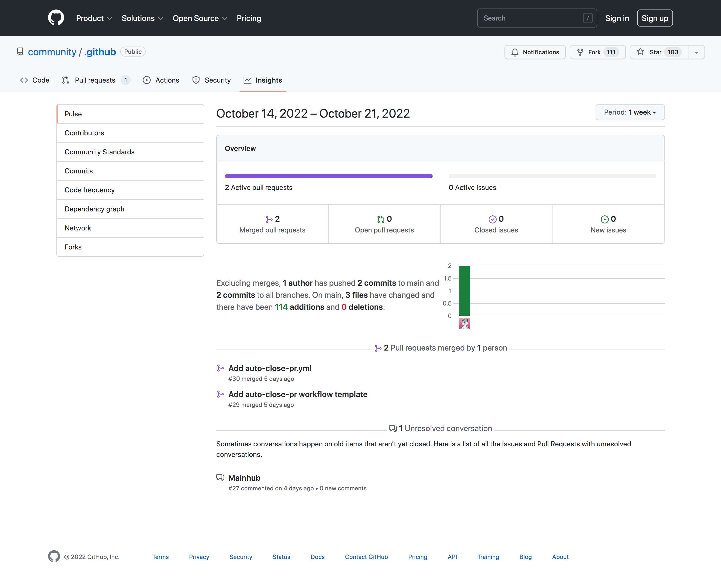Screen dimensions: 721x588
Task: Open the Docs footer link
Action: (317, 557)
